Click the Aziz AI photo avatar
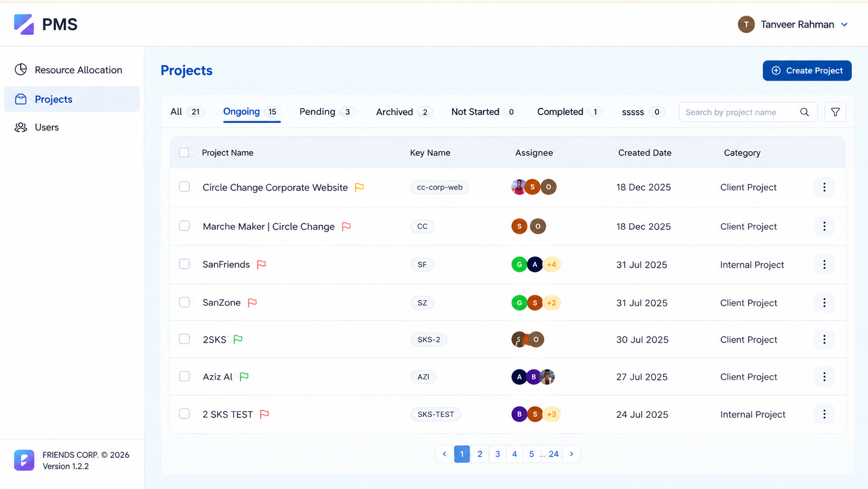This screenshot has height=489, width=868. (x=547, y=377)
